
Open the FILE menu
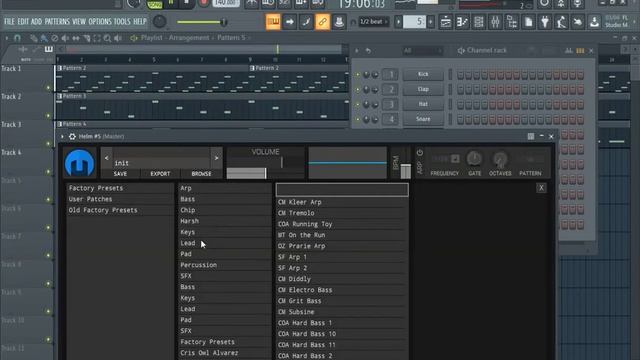pyautogui.click(x=9, y=21)
